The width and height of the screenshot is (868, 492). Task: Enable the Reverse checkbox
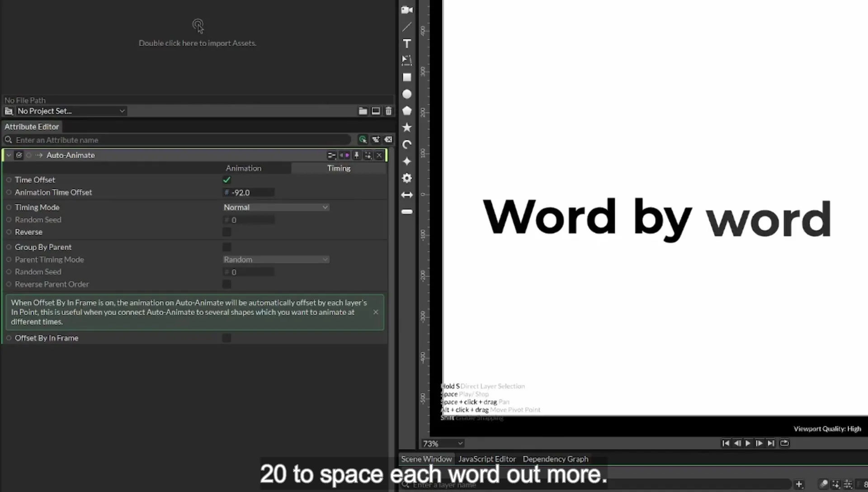(x=226, y=232)
